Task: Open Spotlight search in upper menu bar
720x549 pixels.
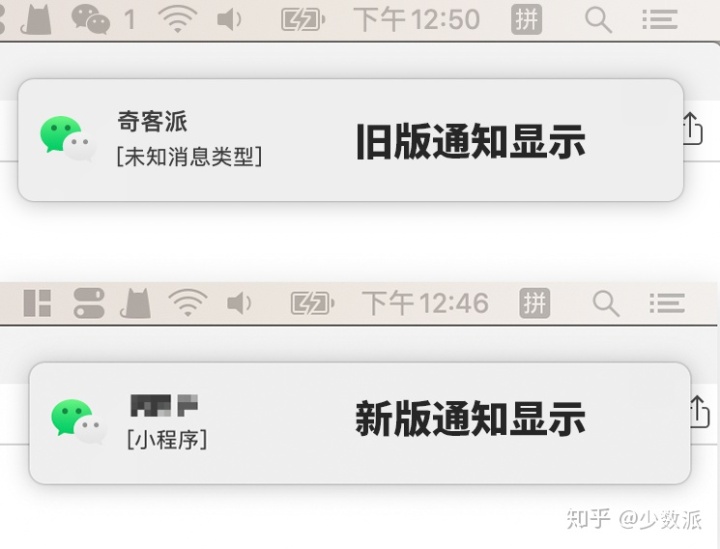Action: [x=598, y=20]
